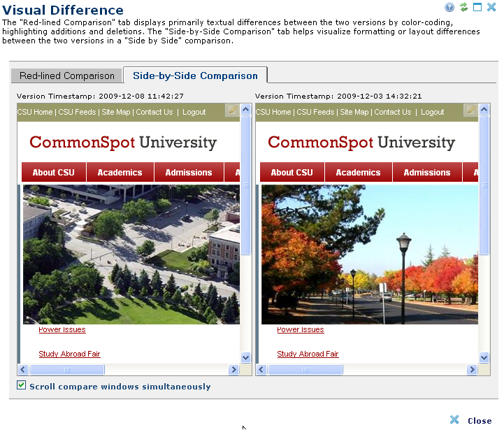Toggle Scroll compare windows simultaneously checkbox
The height and width of the screenshot is (430, 504).
pos(21,385)
